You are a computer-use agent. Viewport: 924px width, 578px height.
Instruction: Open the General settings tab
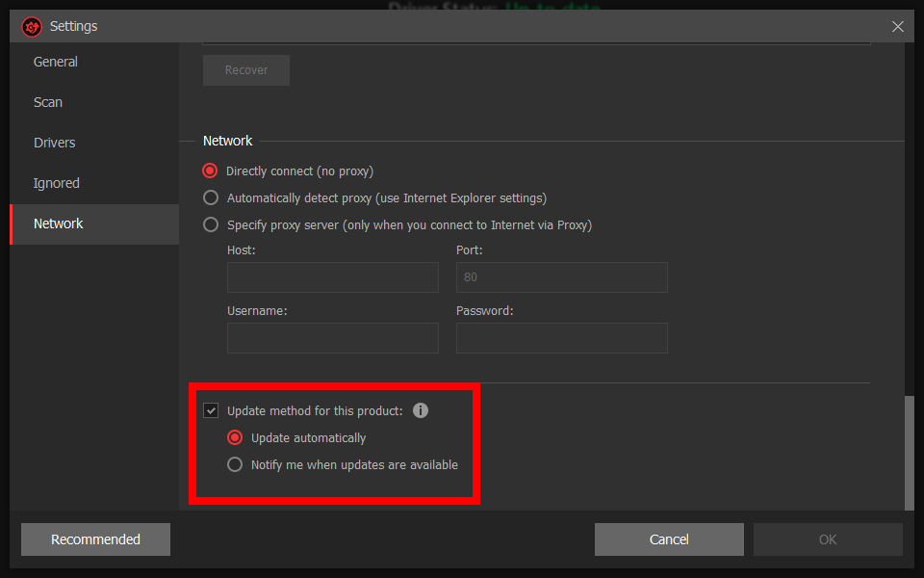pos(56,62)
